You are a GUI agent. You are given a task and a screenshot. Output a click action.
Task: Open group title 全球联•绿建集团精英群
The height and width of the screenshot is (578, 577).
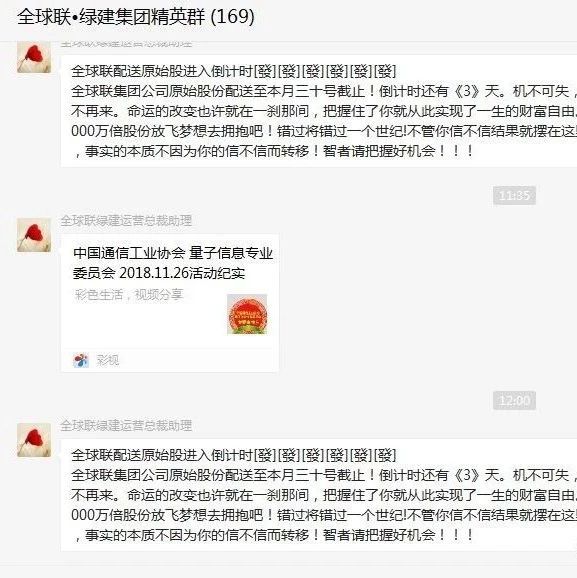pyautogui.click(x=111, y=17)
